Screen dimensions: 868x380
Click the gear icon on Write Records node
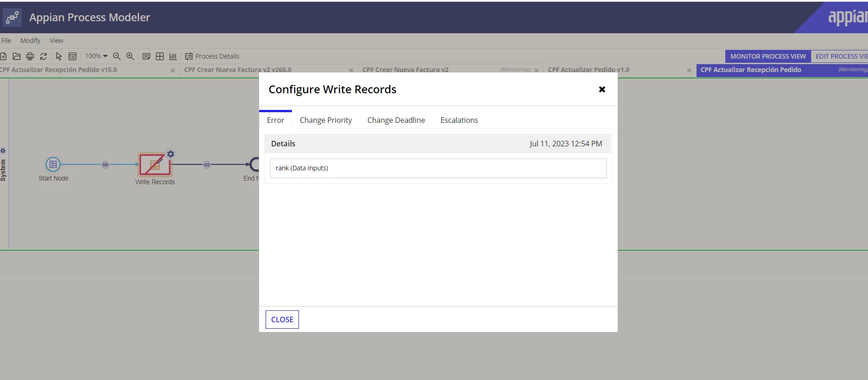(170, 154)
